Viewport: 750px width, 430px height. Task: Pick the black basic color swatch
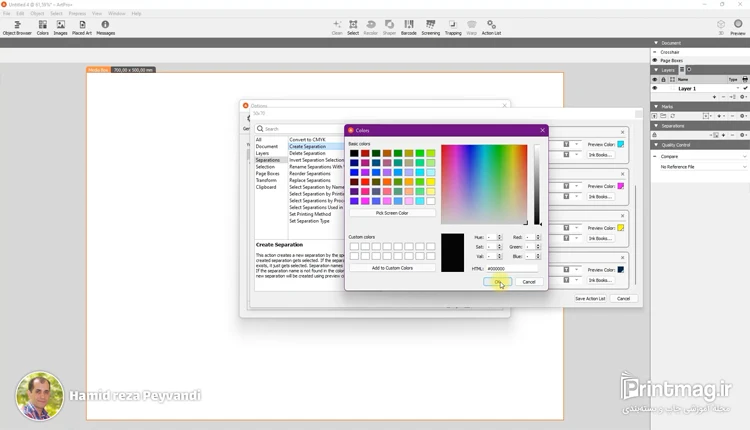click(354, 153)
